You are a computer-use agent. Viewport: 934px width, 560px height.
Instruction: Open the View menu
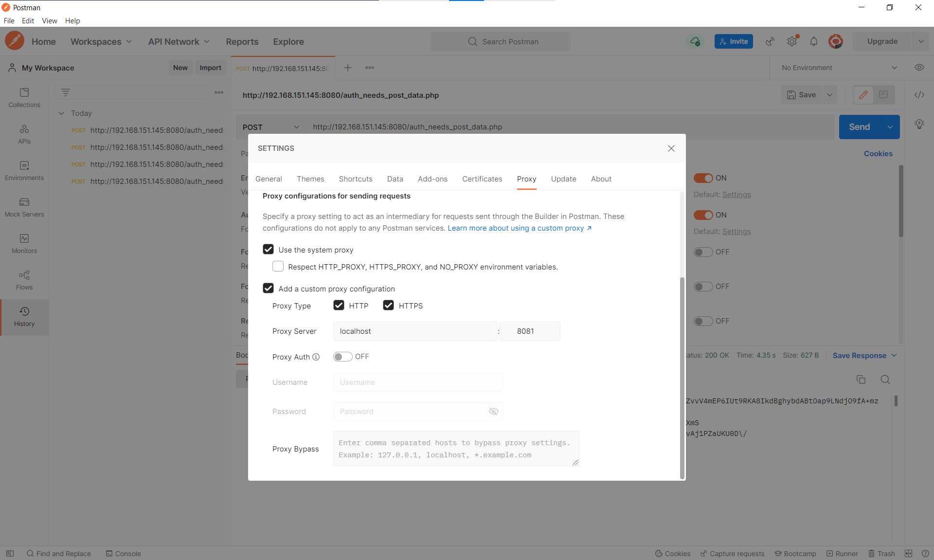[x=49, y=21]
